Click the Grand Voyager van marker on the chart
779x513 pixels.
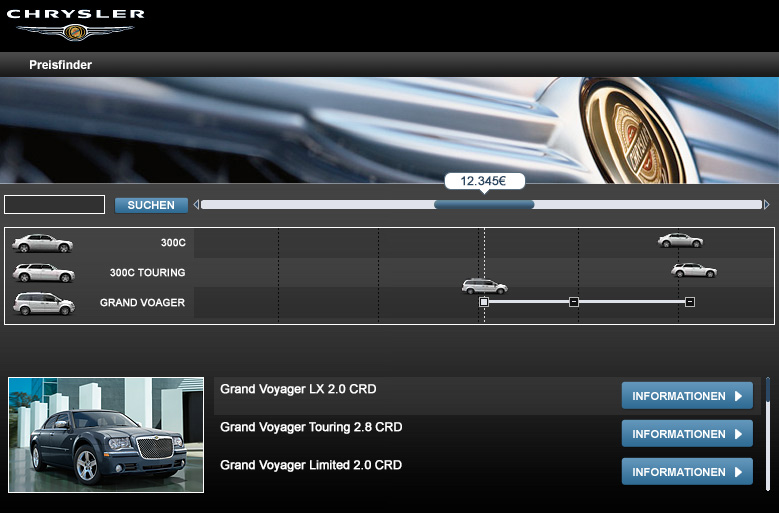[484, 286]
